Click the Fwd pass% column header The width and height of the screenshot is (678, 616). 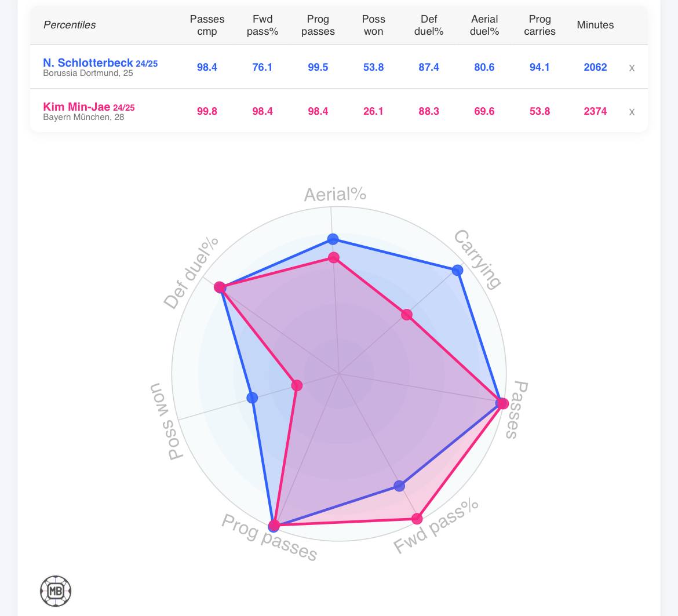263,25
